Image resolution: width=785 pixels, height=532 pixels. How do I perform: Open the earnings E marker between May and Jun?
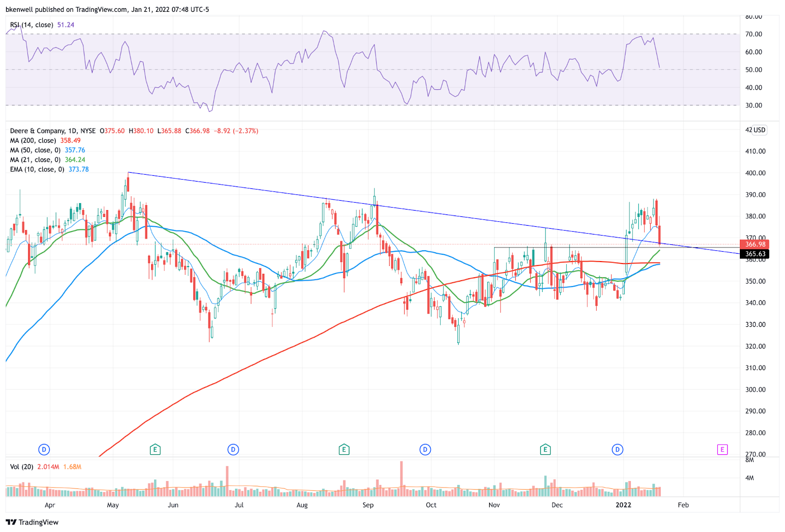[x=155, y=450]
